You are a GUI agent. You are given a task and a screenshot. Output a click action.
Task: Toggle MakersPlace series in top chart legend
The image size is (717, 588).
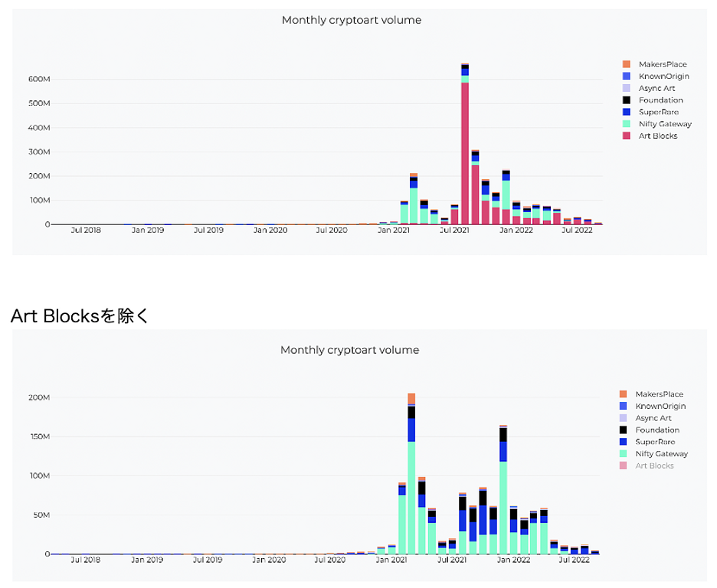coord(662,64)
